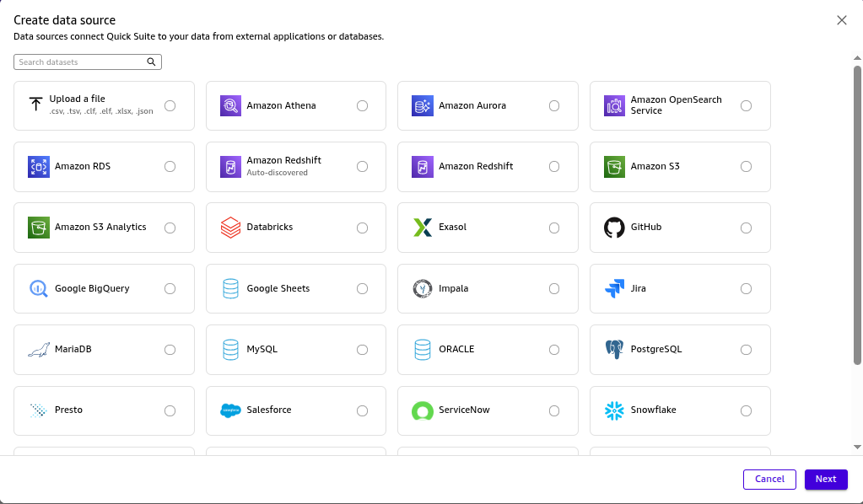863x504 pixels.
Task: Close the Create data source dialog
Action: [x=841, y=20]
